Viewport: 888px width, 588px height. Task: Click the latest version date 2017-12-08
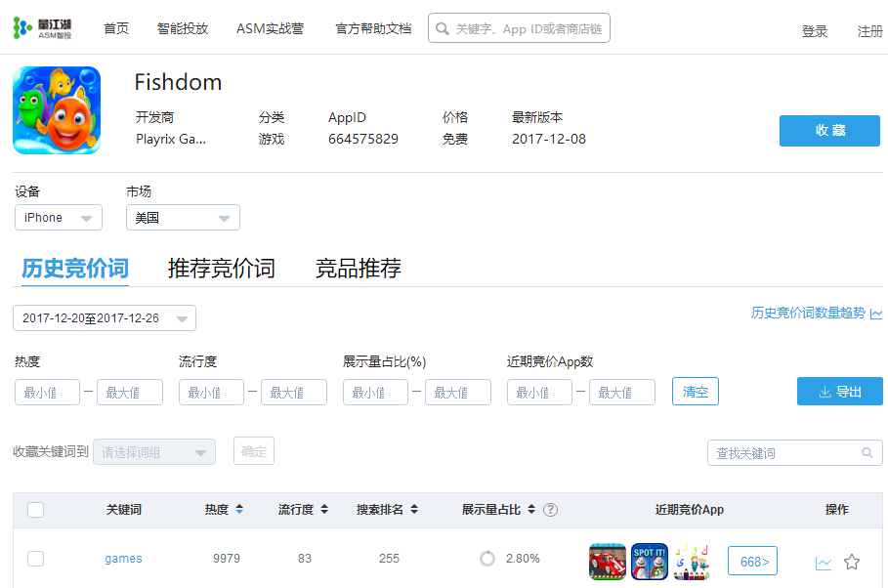coord(549,139)
